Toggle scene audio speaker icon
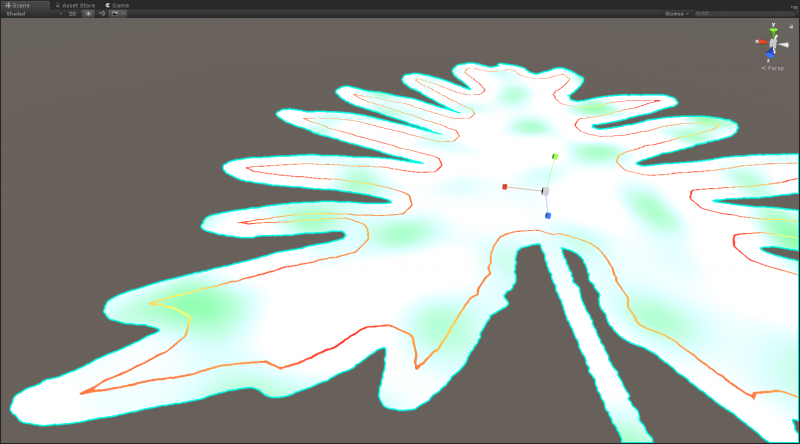 click(101, 14)
